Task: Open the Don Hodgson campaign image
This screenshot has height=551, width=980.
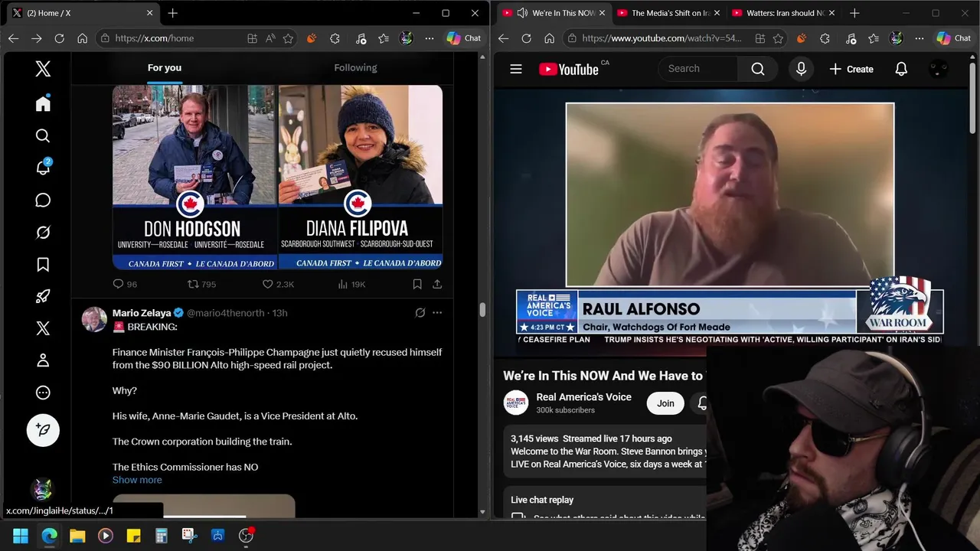Action: click(194, 177)
